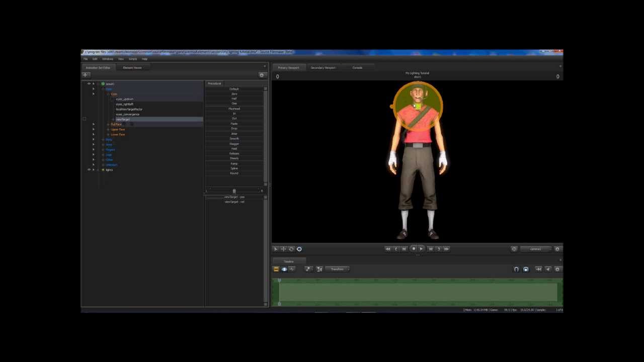Toggle visibility eye for light1
Viewport: 644px width, 362px height.
pos(89,170)
